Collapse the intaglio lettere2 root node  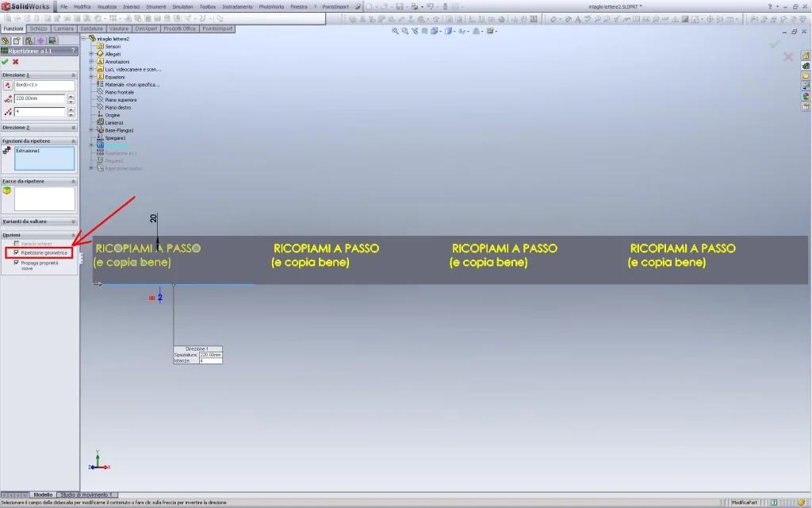tap(84, 38)
